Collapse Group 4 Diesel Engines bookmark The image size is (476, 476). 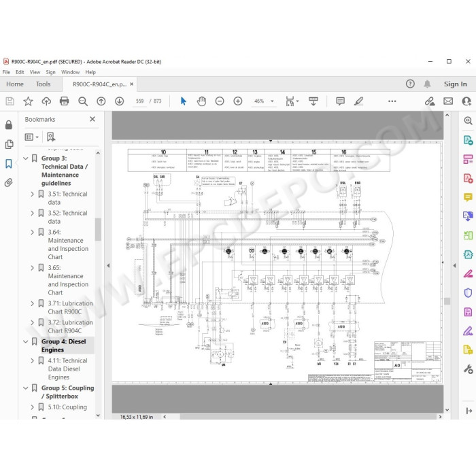point(26,341)
